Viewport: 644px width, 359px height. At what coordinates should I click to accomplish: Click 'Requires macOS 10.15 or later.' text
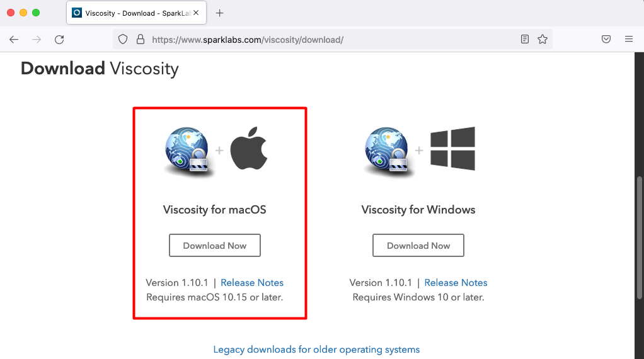click(x=215, y=297)
